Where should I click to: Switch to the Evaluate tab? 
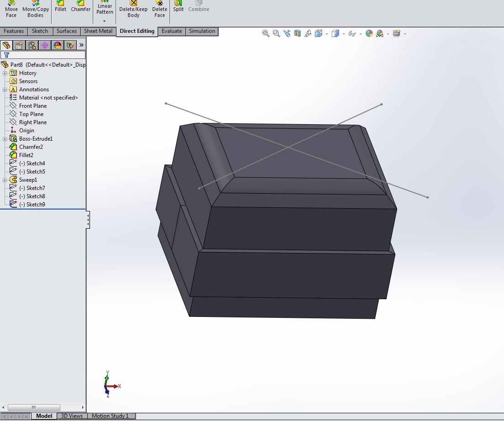[172, 31]
